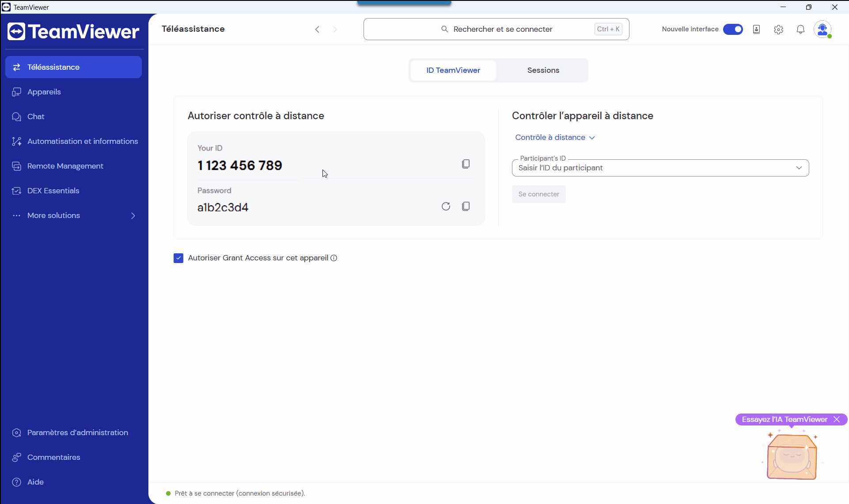Regenerate the password with the refresh icon
This screenshot has width=849, height=504.
point(446,207)
